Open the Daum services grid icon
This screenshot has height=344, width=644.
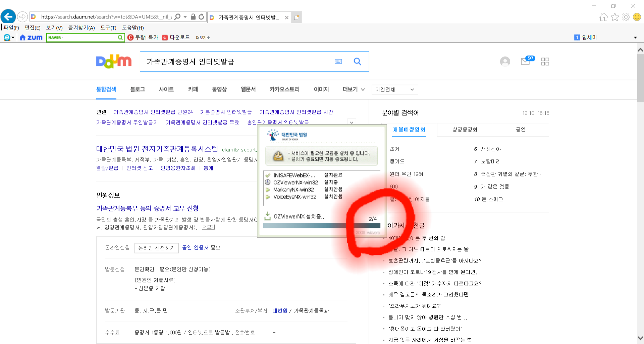pyautogui.click(x=545, y=61)
